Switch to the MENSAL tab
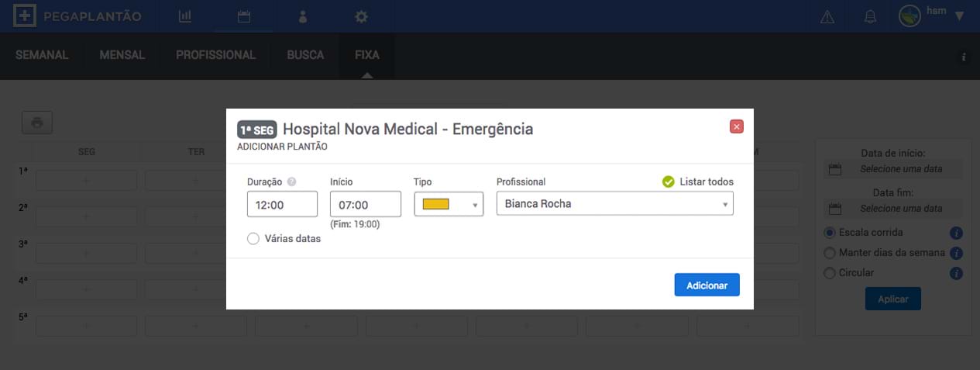The width and height of the screenshot is (980, 370). 122,55
